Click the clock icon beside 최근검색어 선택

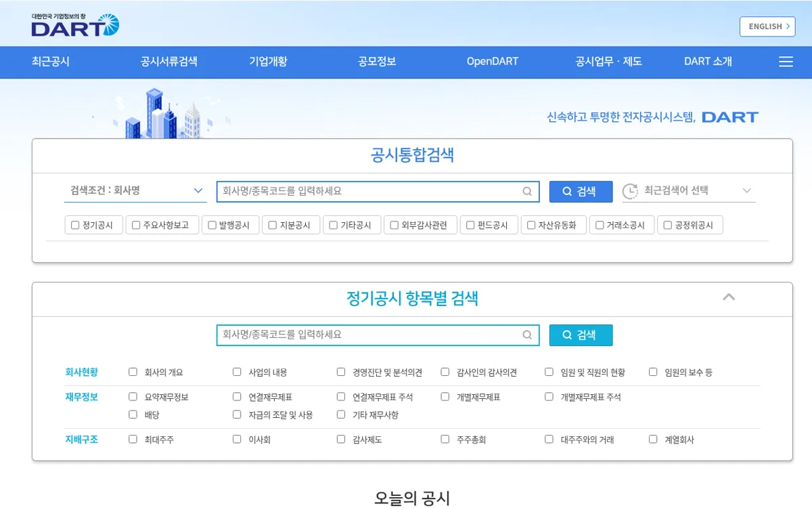coord(630,191)
